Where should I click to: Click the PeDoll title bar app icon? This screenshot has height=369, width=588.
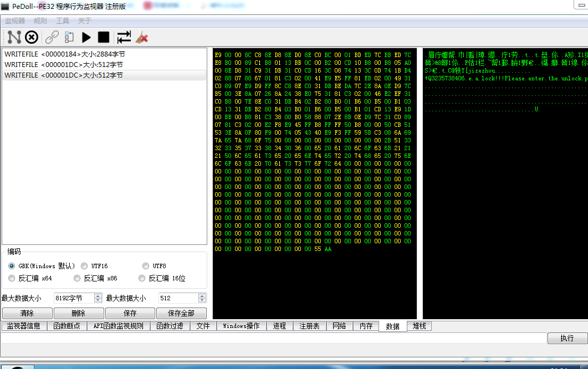5,7
